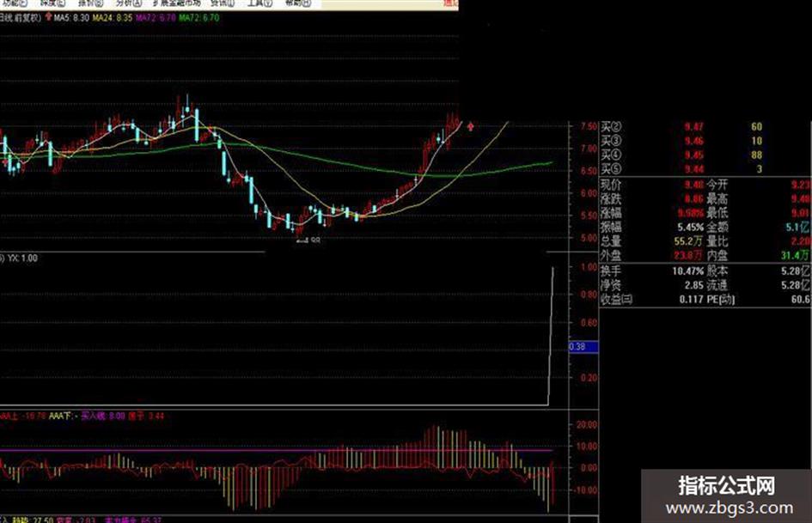Viewport: 812px width, 523px height.
Task: Click the 换手 value 10.47%
Action: point(688,271)
